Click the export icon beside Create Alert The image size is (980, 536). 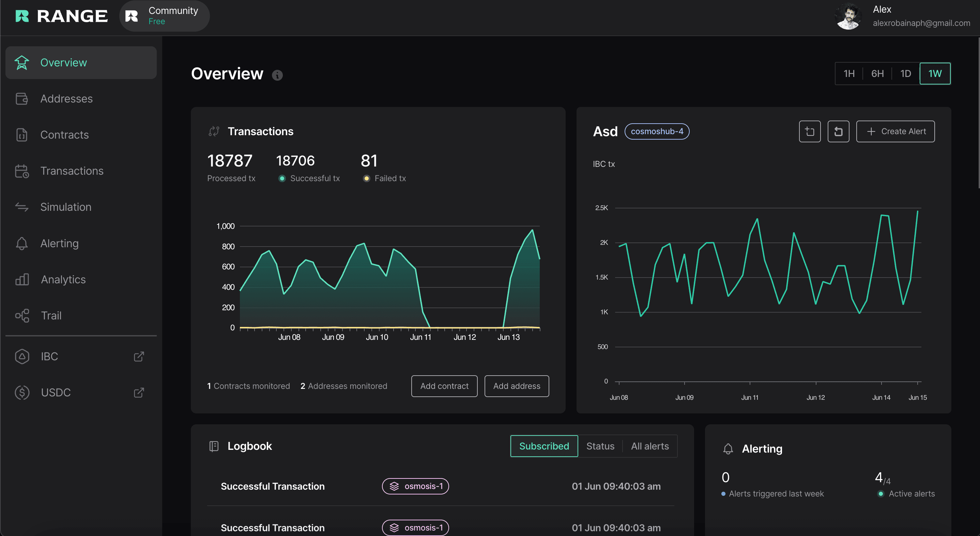810,131
